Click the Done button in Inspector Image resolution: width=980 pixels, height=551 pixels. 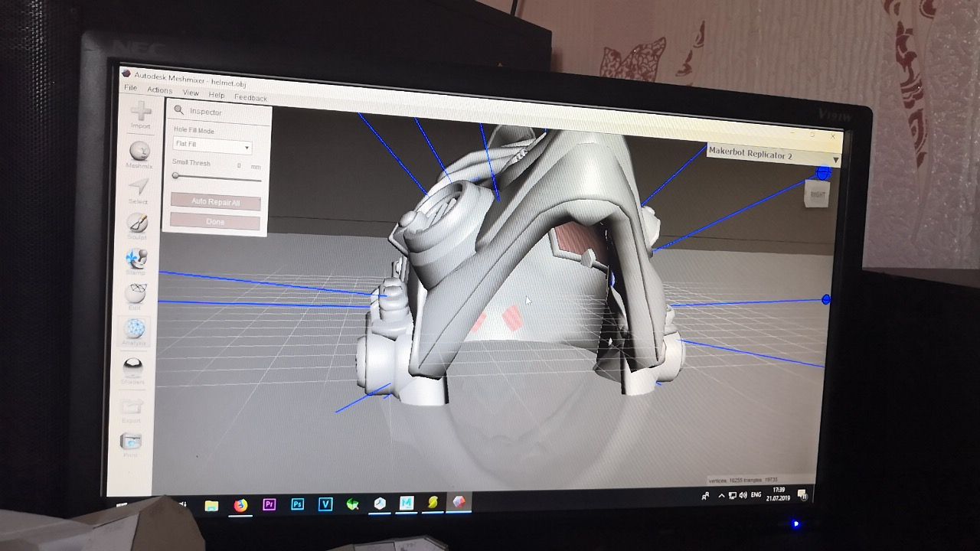(215, 222)
